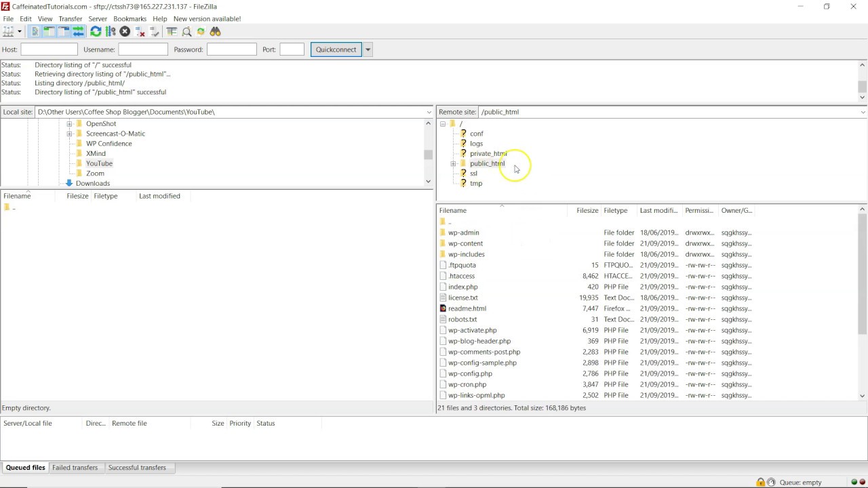The image size is (868, 488).
Task: Expand the OpenShot local folder
Action: 69,124
